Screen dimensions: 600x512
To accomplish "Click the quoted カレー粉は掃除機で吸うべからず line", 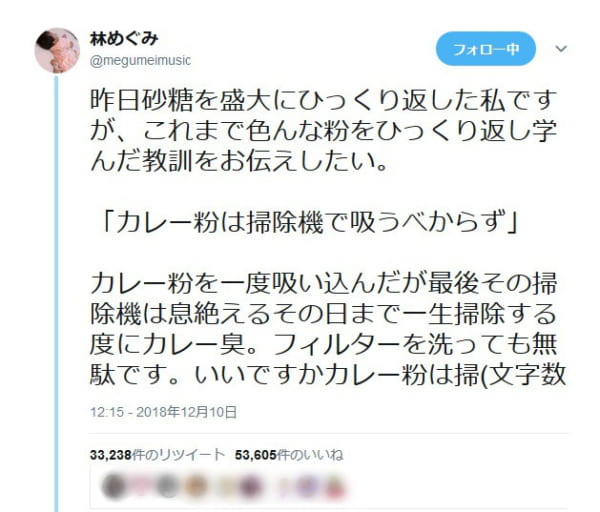I will coord(309,222).
